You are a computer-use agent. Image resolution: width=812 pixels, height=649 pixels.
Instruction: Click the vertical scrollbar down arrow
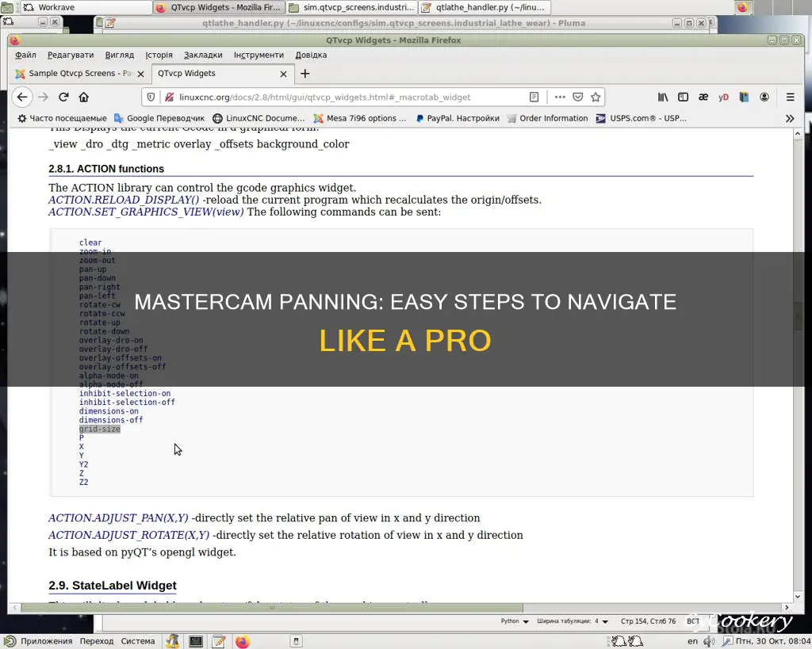point(798,597)
